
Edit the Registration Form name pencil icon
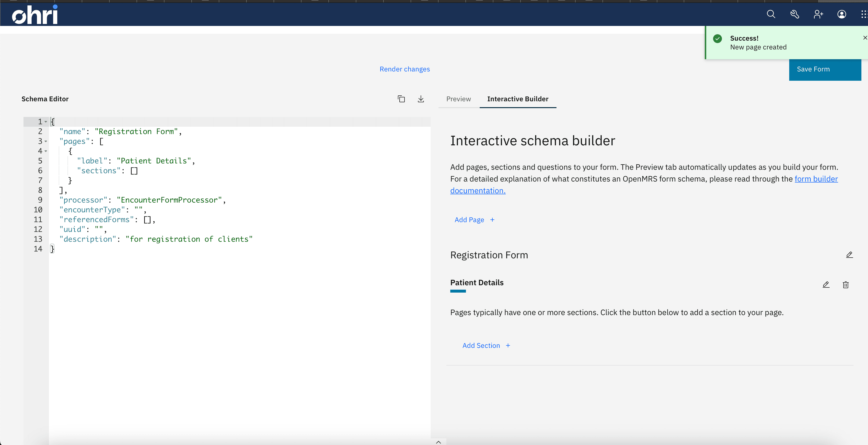tap(849, 255)
